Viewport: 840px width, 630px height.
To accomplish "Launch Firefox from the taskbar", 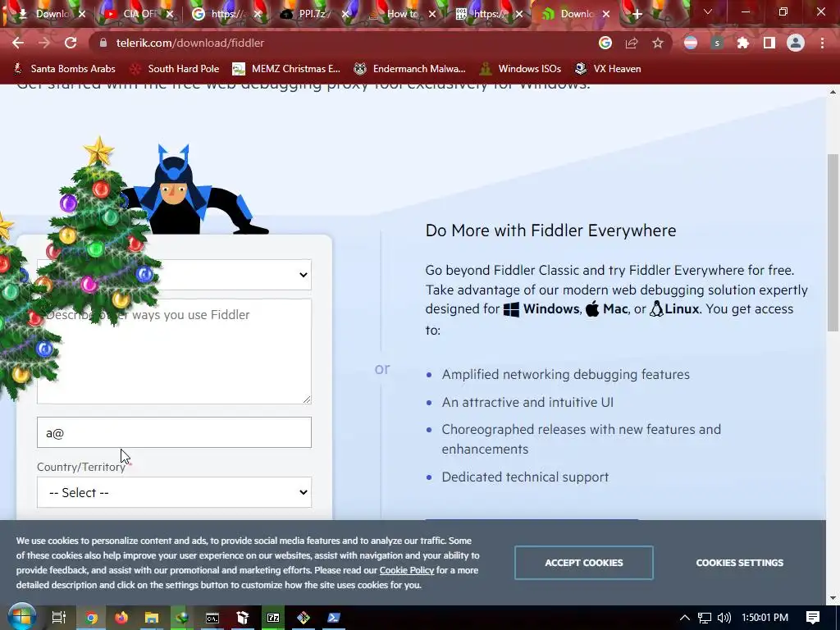I will (x=121, y=618).
